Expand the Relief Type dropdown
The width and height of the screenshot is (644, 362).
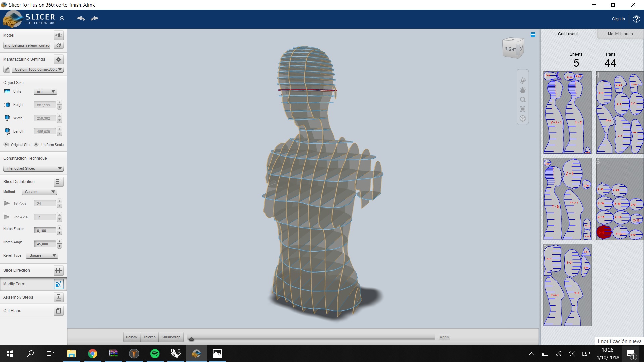[42, 255]
